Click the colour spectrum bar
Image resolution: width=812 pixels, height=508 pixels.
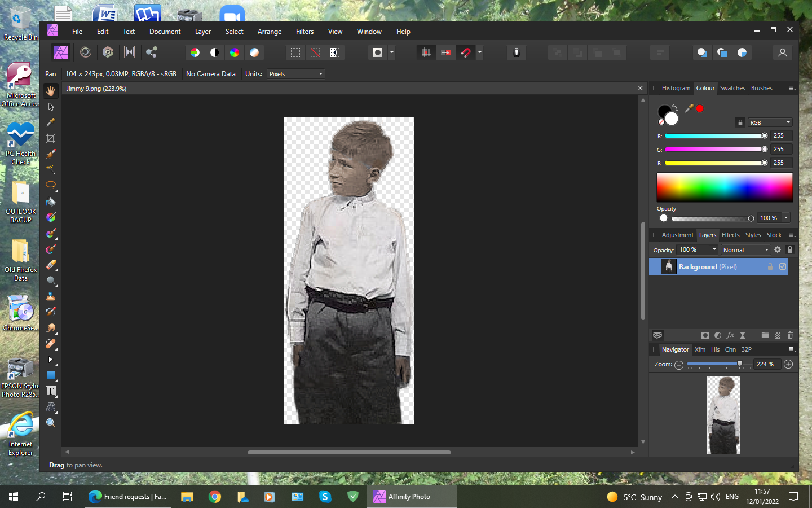coord(725,187)
